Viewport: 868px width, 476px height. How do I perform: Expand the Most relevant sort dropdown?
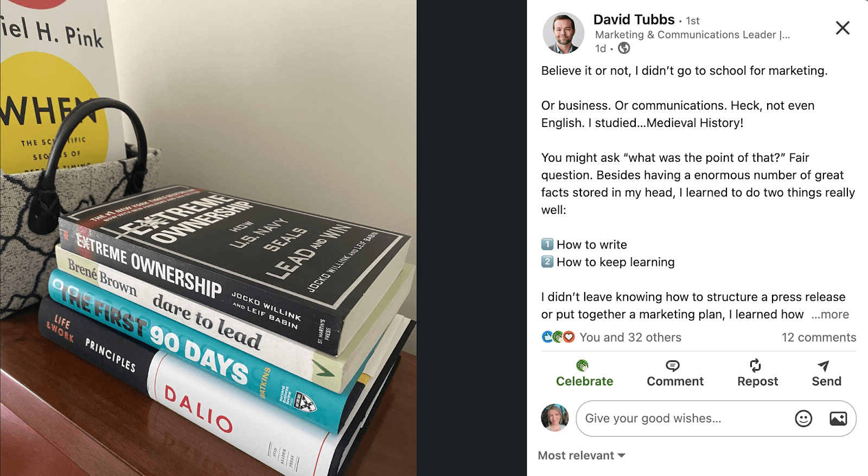click(x=582, y=455)
